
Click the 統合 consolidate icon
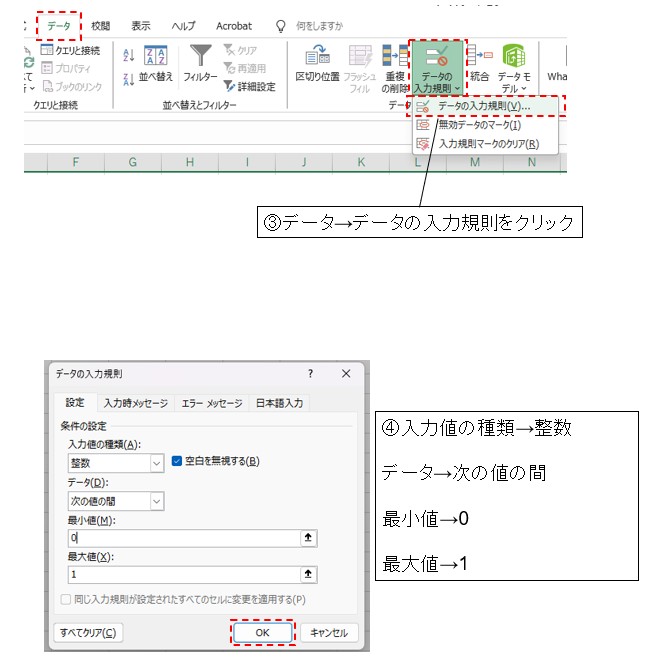click(478, 57)
